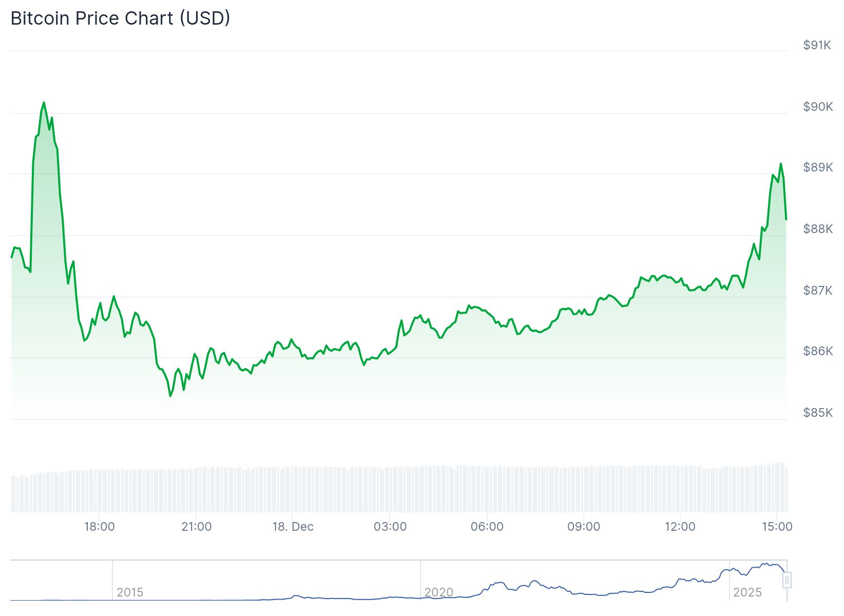Select the $90K price axis label

(x=818, y=107)
